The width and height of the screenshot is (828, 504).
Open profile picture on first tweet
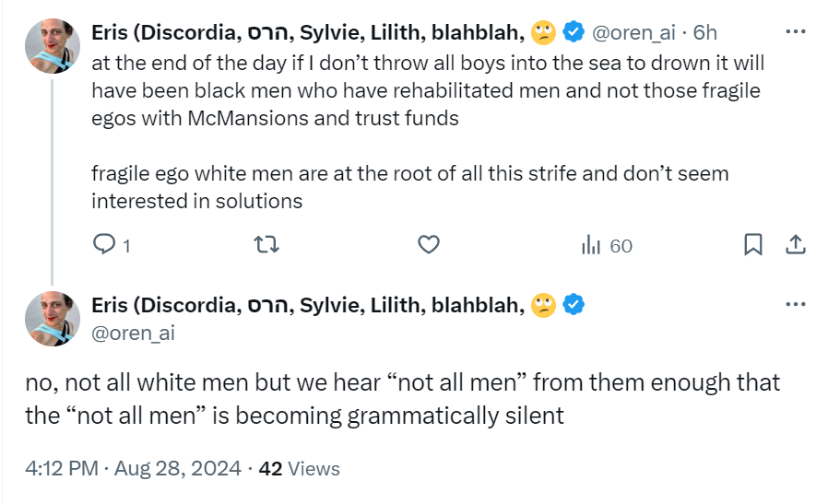(x=53, y=46)
